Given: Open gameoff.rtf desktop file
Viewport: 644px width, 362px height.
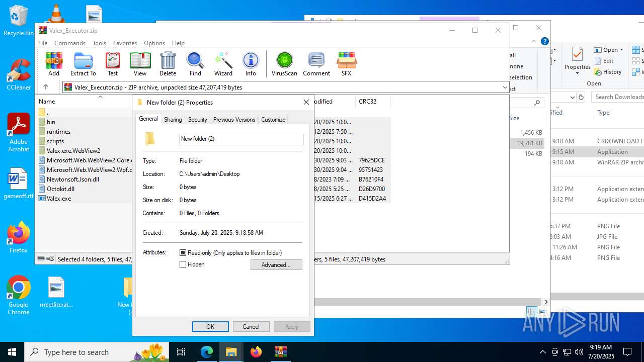Looking at the screenshot, I should (19, 184).
